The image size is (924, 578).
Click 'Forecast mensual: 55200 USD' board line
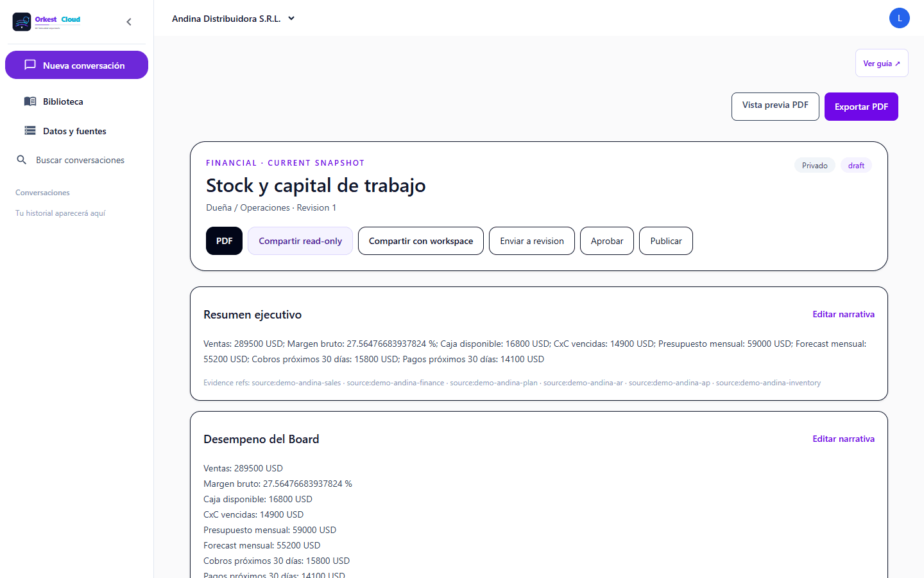click(x=262, y=545)
